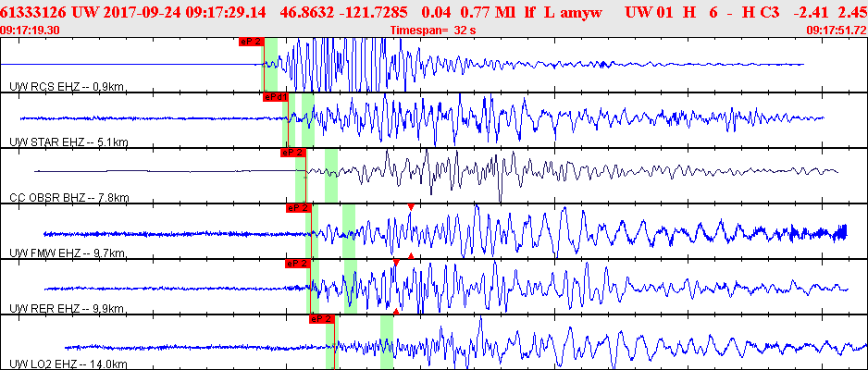This screenshot has width=868, height=370.
Task: Select the eP 2 flag on LO2 trace
Action: click(322, 319)
